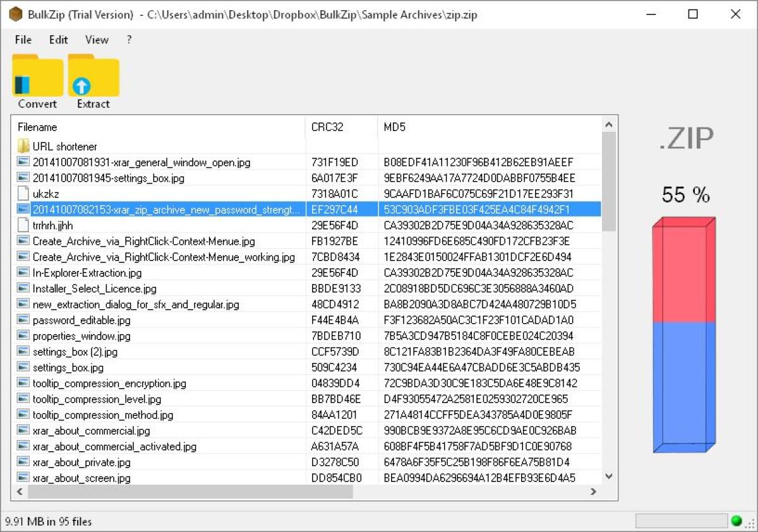The width and height of the screenshot is (758, 532).
Task: Click the file icon beside In-Explorer-Extraction.jpg
Action: pos(22,273)
